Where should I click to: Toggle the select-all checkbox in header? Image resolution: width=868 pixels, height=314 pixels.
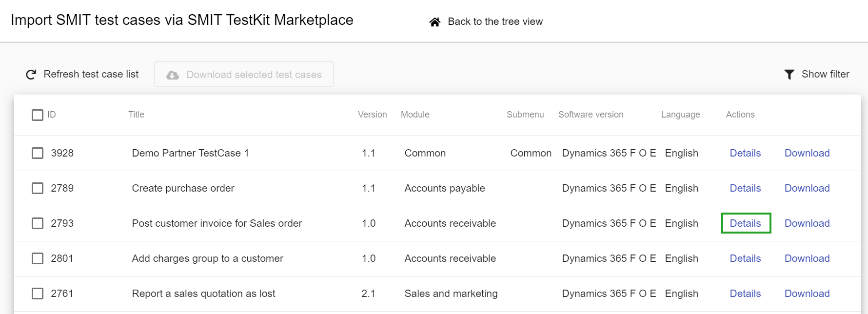(x=38, y=115)
